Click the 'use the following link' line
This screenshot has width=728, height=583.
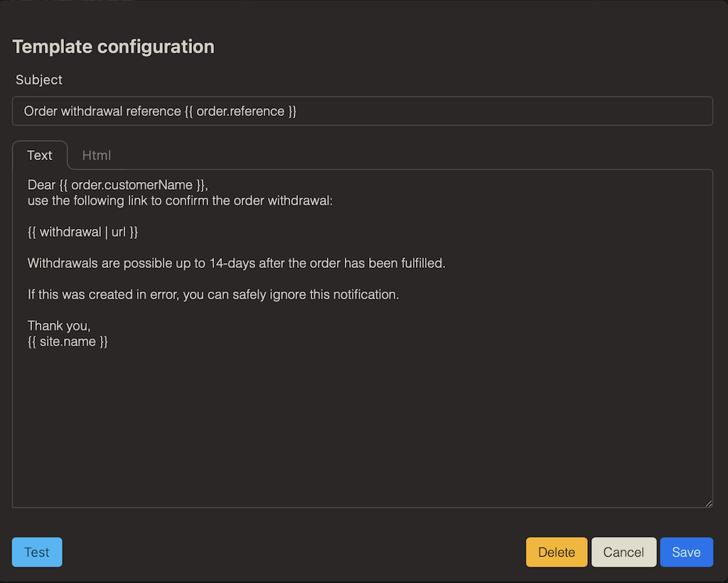[180, 201]
